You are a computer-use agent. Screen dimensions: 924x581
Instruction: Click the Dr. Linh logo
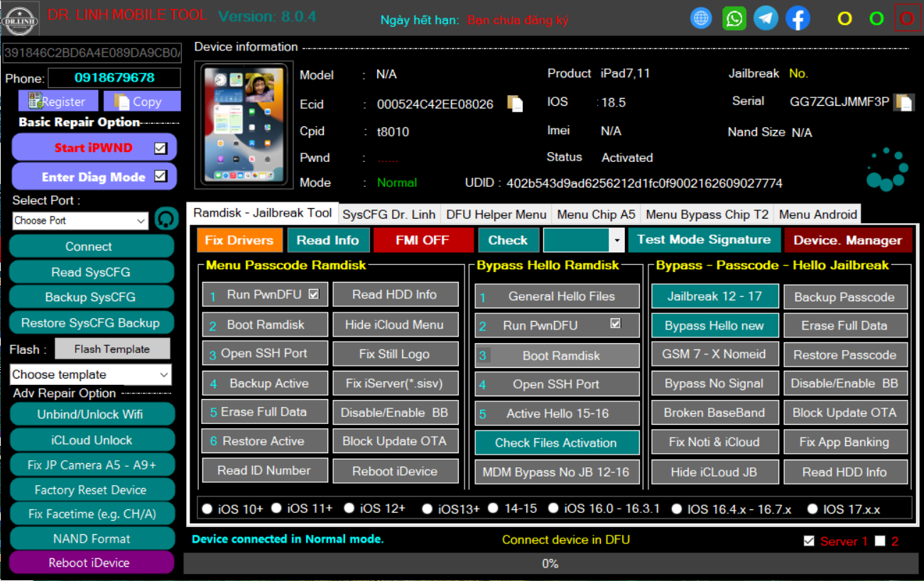[x=21, y=19]
